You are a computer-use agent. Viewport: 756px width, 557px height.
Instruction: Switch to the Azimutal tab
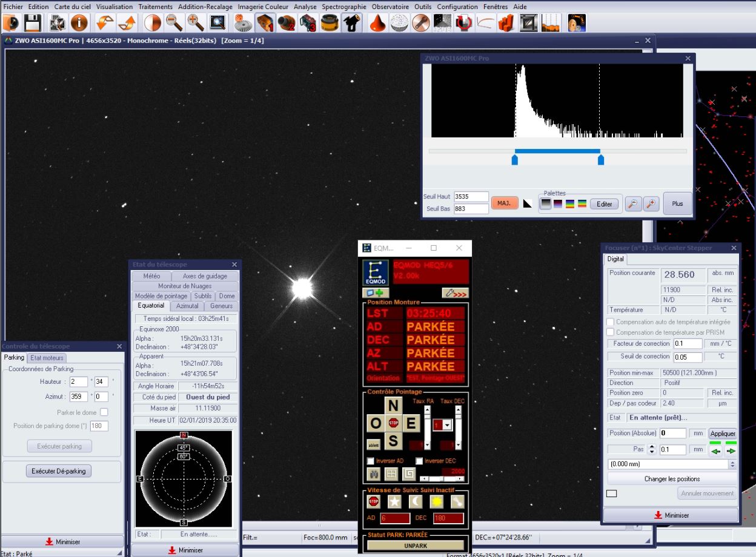187,306
